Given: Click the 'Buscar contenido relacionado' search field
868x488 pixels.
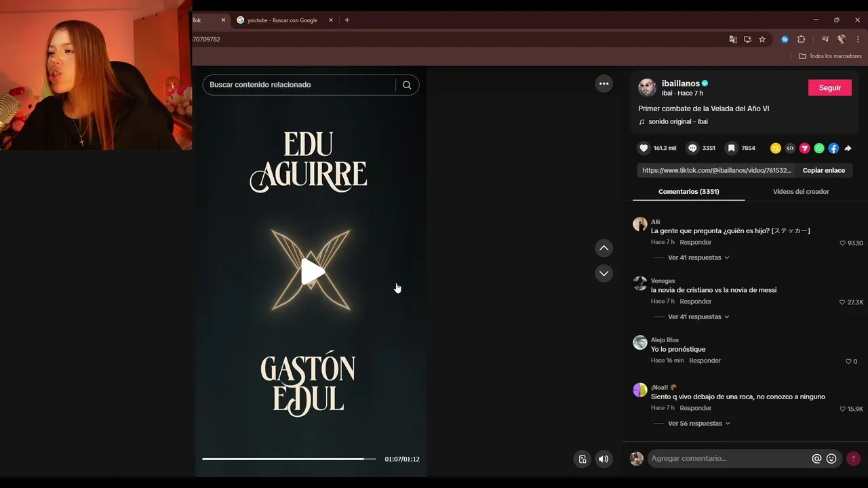Looking at the screenshot, I should click(x=298, y=85).
